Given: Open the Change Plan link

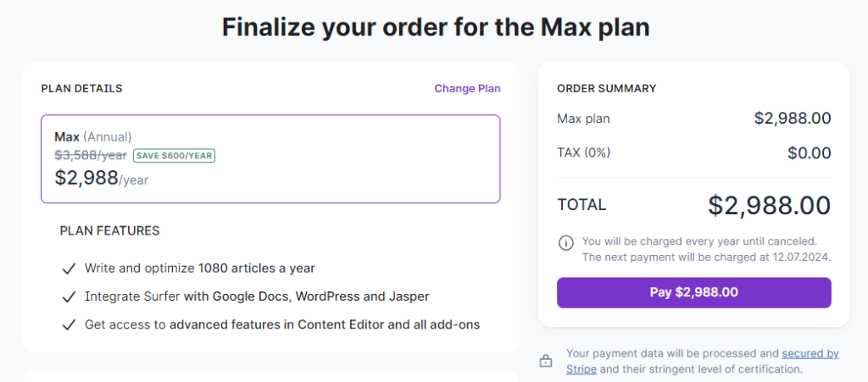Looking at the screenshot, I should pos(467,88).
